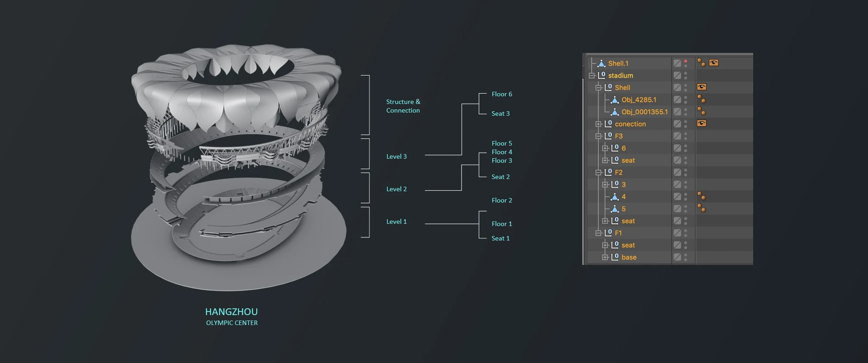Toggle visibility dots on the F1 row
Viewport: 868px width, 363px height.
(686, 233)
